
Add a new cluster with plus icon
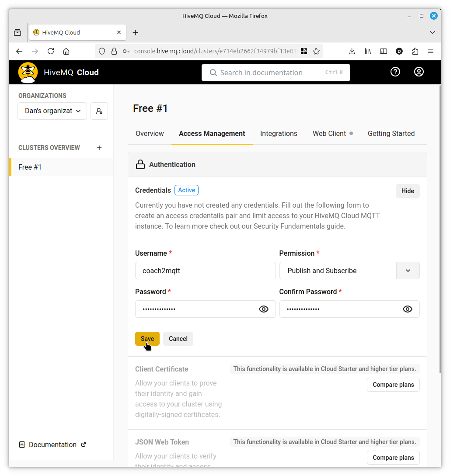[99, 148]
